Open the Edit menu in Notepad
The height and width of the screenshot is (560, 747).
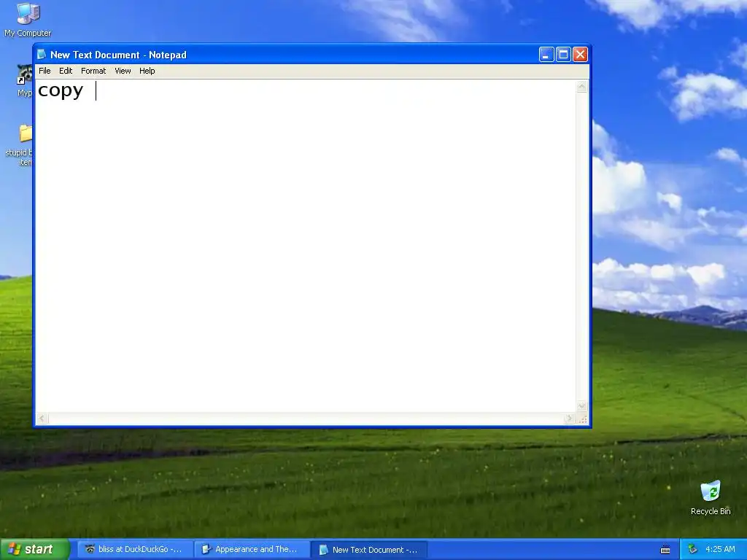point(66,71)
